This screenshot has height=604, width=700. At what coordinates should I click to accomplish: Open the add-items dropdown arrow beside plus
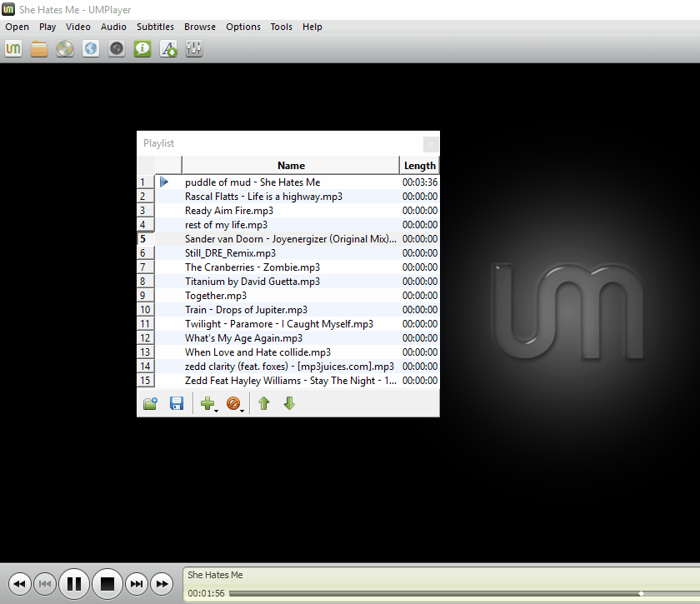(x=217, y=411)
